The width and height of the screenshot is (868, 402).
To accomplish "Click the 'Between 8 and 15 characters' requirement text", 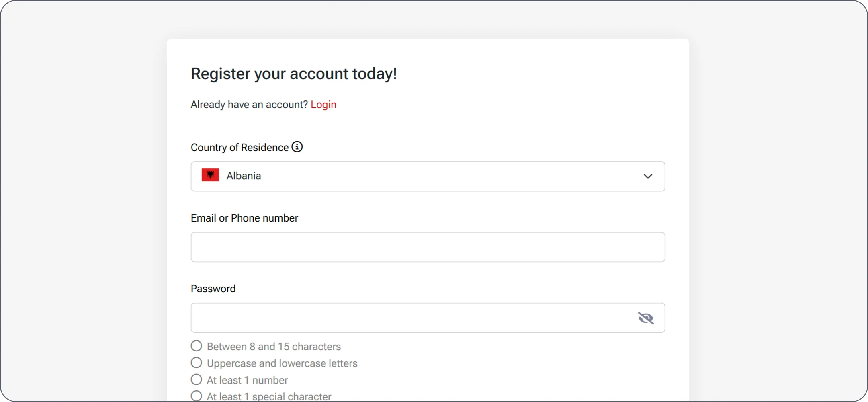I will click(x=274, y=347).
